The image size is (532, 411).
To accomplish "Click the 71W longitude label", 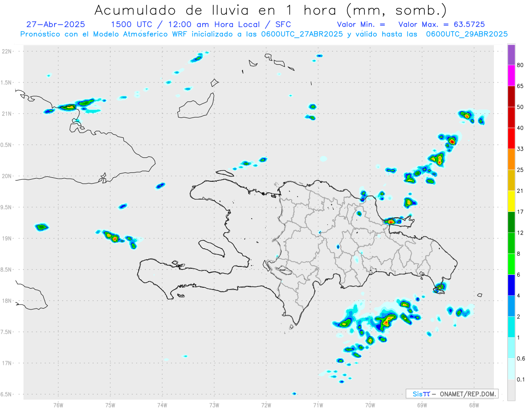I will (x=318, y=405).
